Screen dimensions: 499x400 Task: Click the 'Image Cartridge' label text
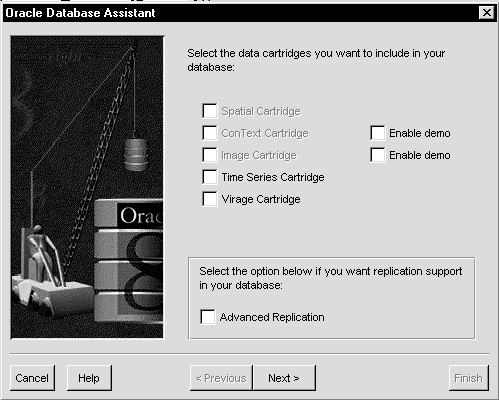pos(259,155)
